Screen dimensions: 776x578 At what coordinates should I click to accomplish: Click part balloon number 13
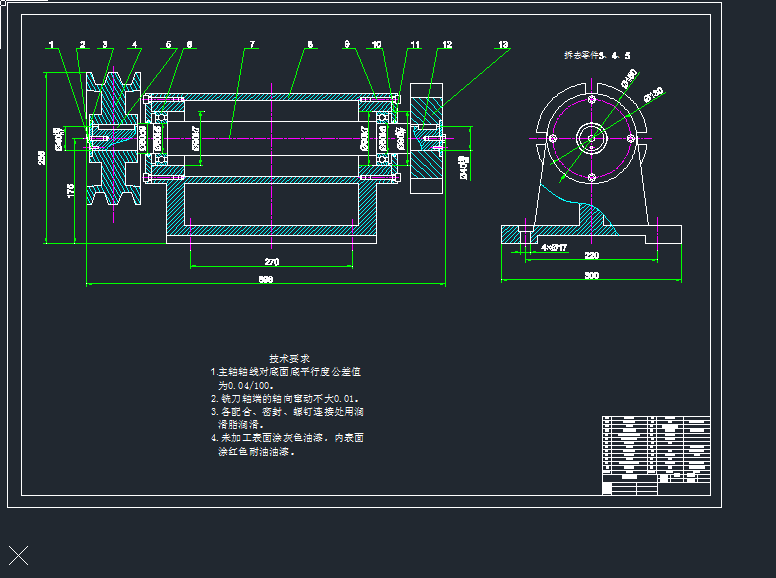coord(502,45)
